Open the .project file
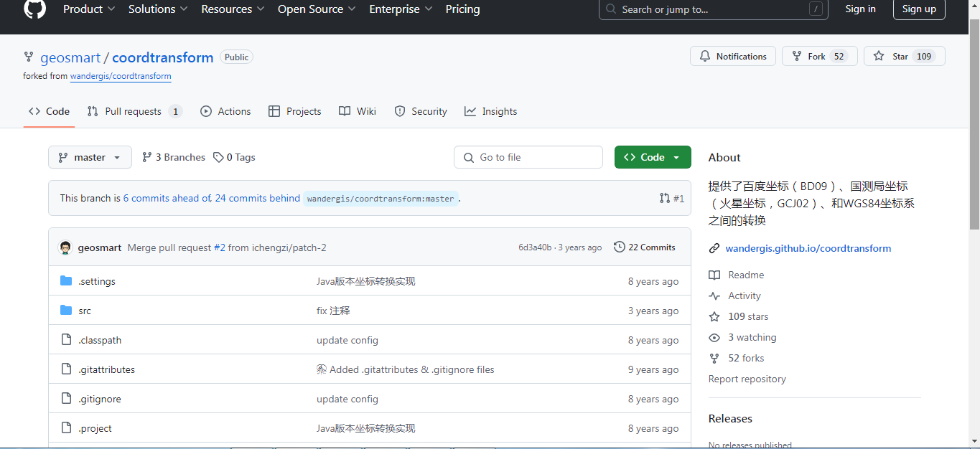Screen dimensions: 980x449 point(95,428)
